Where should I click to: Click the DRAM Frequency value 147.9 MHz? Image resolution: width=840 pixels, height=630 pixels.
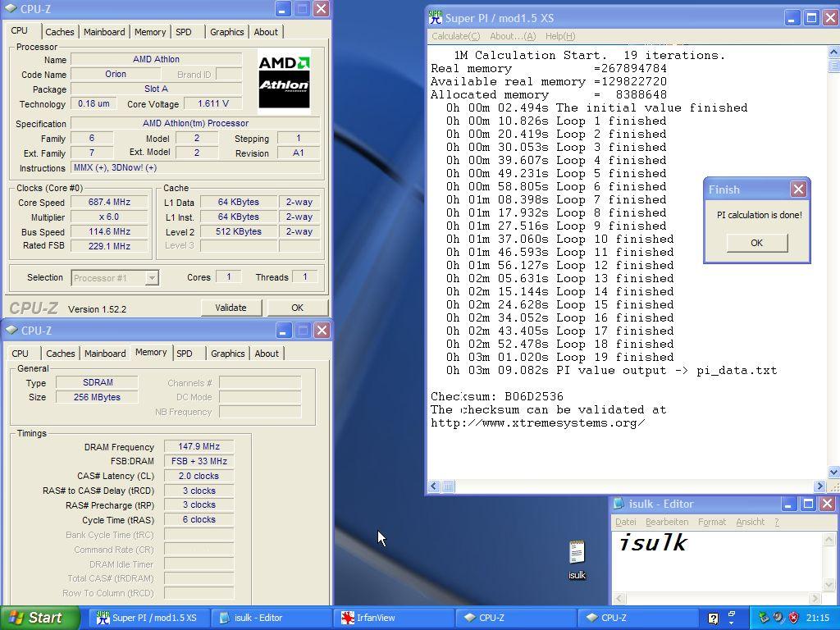[x=199, y=446]
